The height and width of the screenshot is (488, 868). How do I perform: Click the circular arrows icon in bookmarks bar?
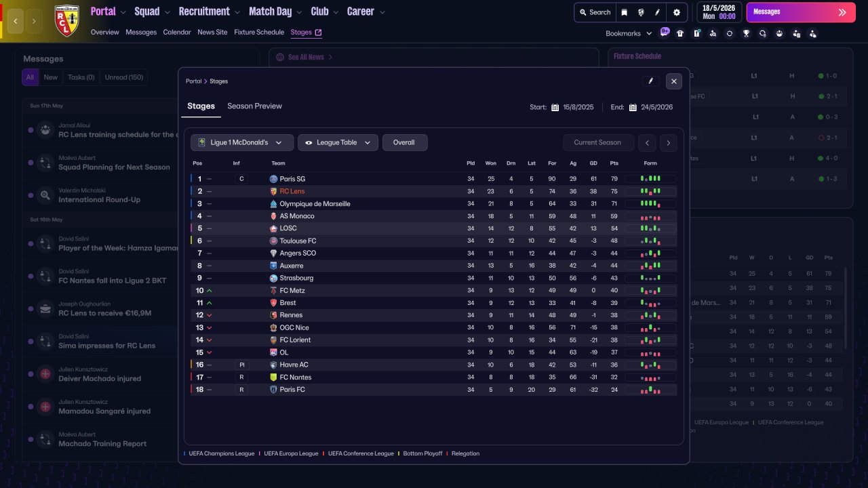point(730,33)
